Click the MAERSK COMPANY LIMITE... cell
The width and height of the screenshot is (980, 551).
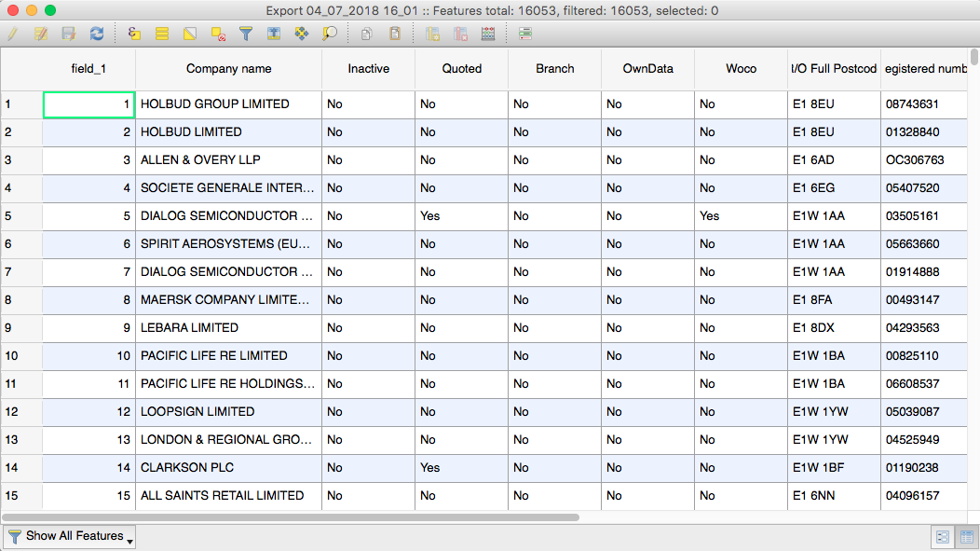[x=229, y=300]
